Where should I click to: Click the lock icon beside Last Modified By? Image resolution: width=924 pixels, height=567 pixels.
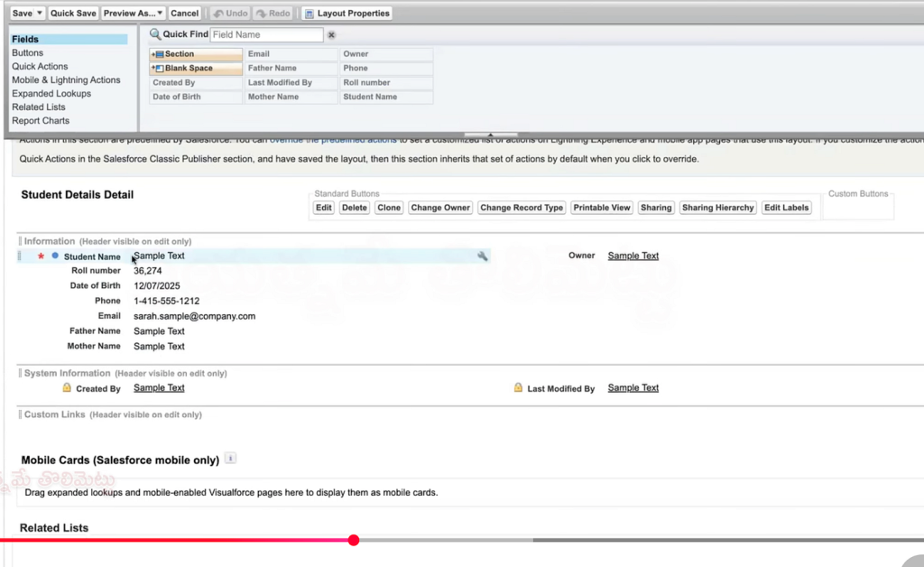coord(517,387)
